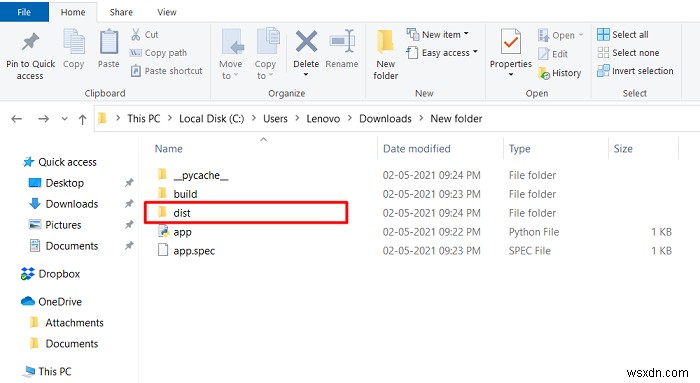700x383 pixels.
Task: Open Attachments under OneDrive
Action: pyautogui.click(x=74, y=323)
